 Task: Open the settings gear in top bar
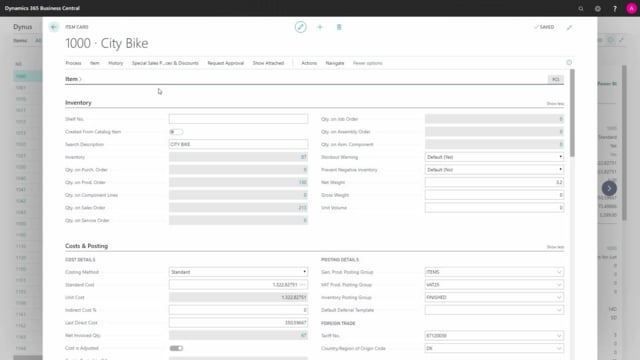tap(598, 8)
